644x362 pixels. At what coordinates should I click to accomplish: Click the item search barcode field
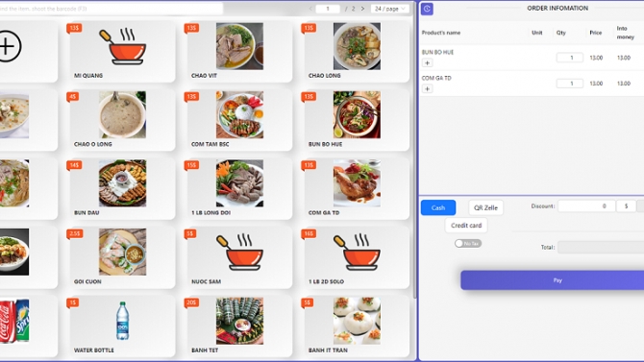pos(111,9)
